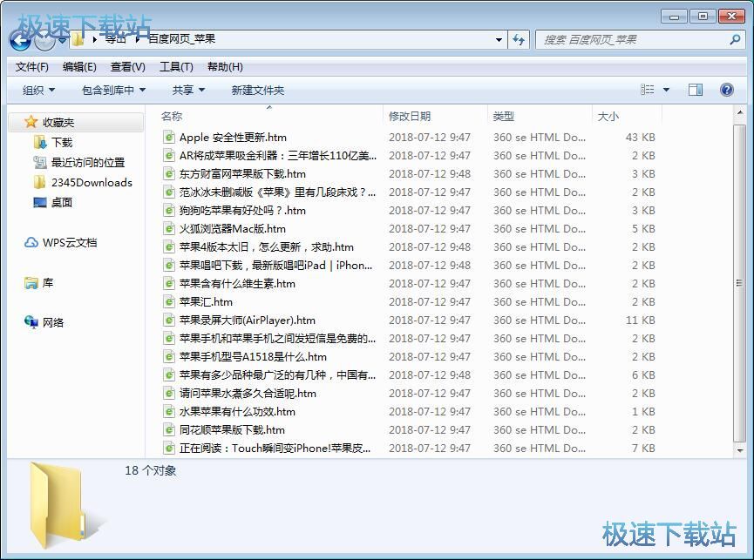Open the 编辑(E) menu

click(79, 67)
